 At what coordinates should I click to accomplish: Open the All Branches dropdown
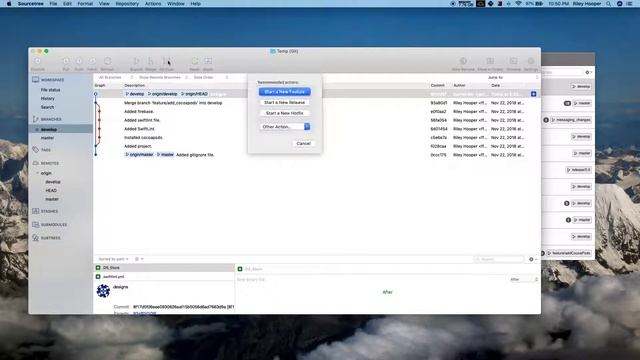(116, 77)
